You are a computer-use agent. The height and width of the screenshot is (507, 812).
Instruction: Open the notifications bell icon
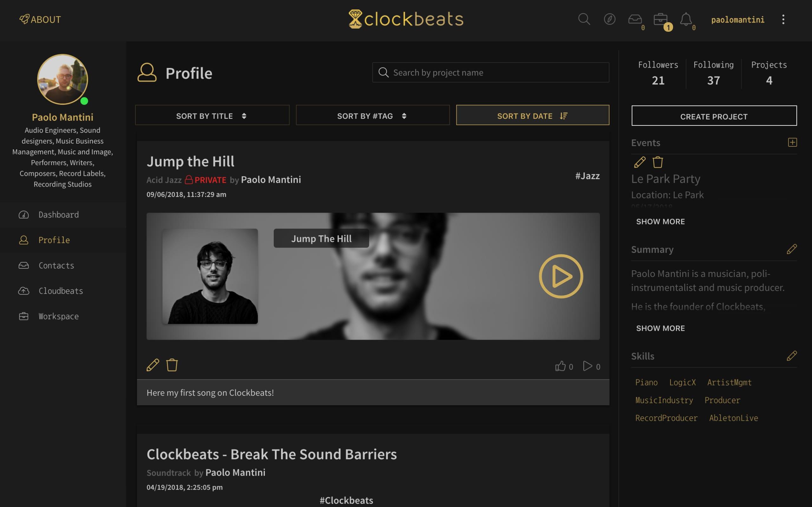(x=686, y=19)
